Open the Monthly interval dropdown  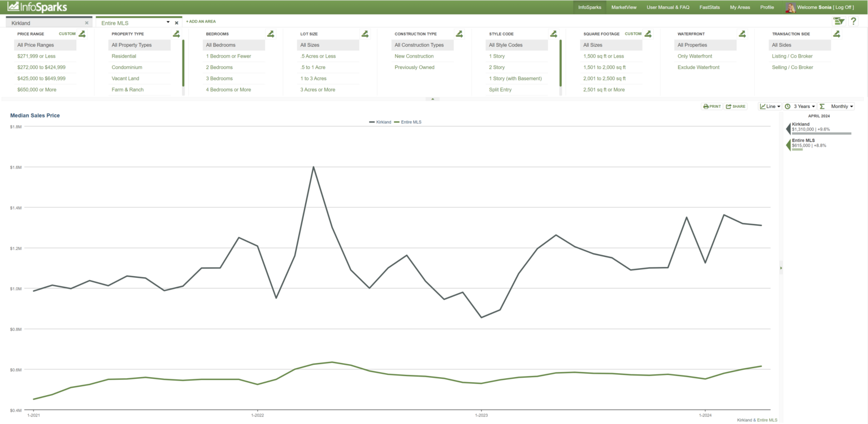pos(840,106)
